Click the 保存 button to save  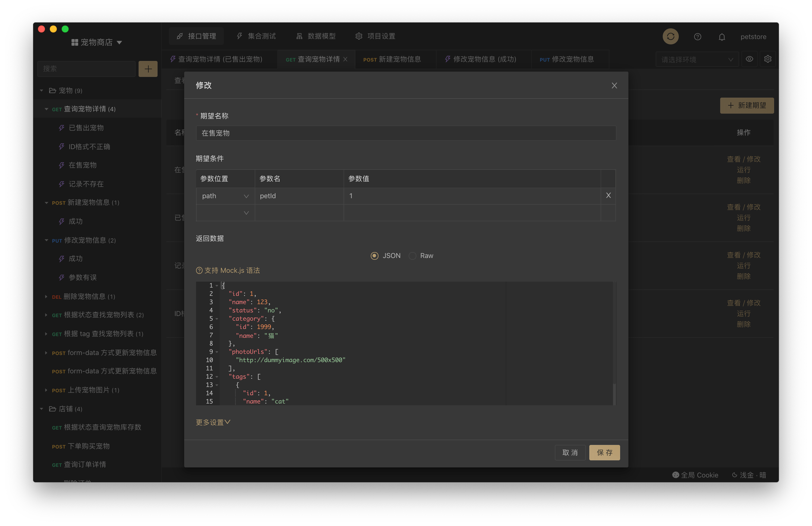604,453
